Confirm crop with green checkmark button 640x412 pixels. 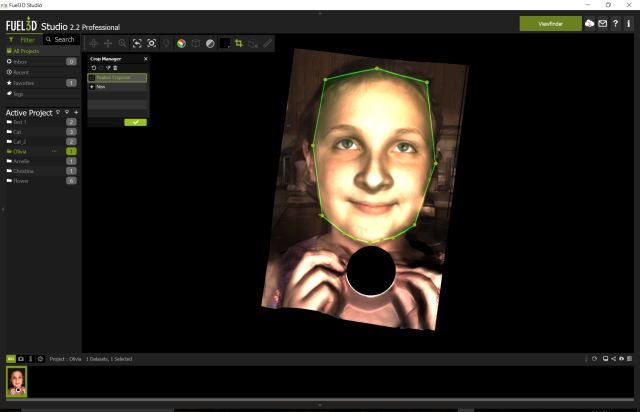(x=135, y=122)
